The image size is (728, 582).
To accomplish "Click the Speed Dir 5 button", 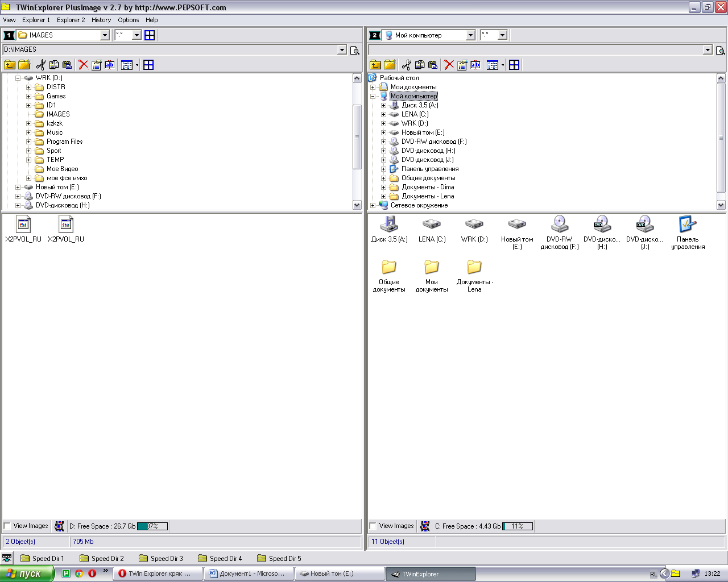I will click(279, 558).
